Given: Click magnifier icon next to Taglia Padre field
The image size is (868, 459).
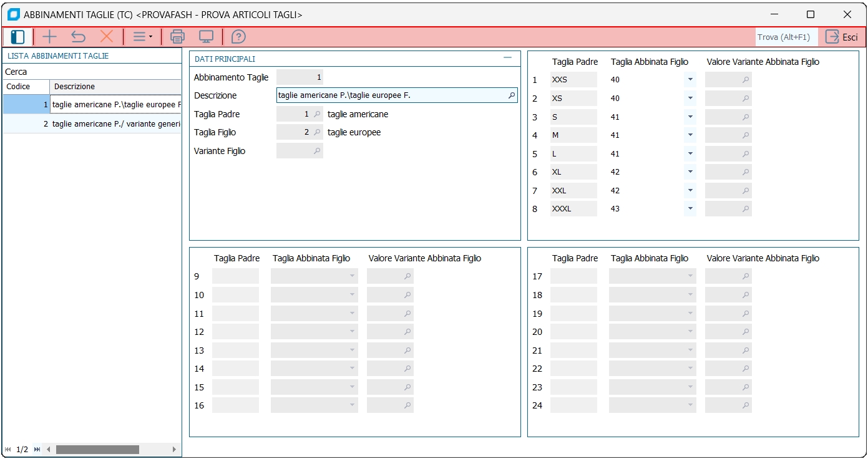Looking at the screenshot, I should tap(316, 114).
